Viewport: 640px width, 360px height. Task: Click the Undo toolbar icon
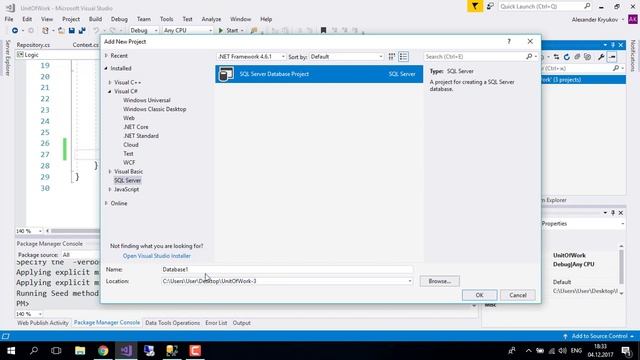pos(96,31)
